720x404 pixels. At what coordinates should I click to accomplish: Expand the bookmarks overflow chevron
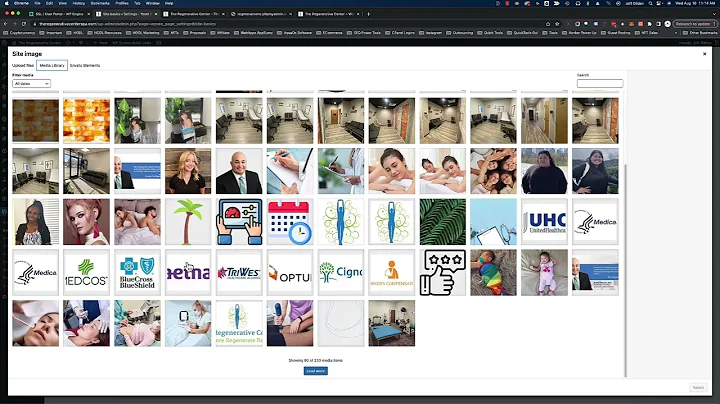point(675,33)
